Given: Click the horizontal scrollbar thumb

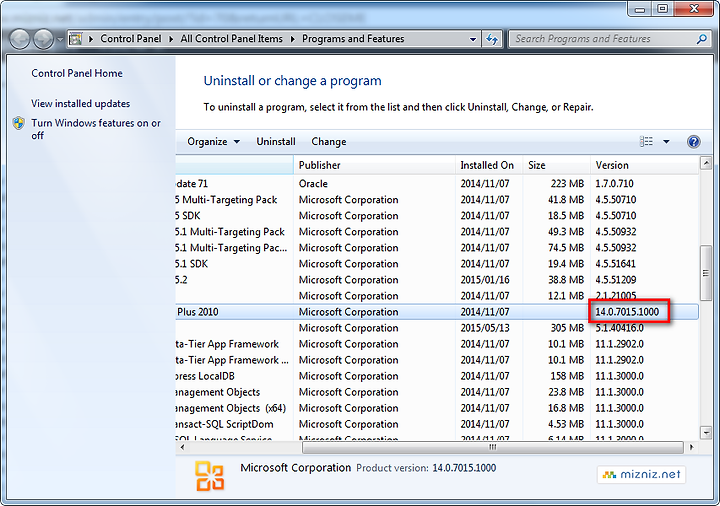Looking at the screenshot, I should pyautogui.click(x=493, y=447).
